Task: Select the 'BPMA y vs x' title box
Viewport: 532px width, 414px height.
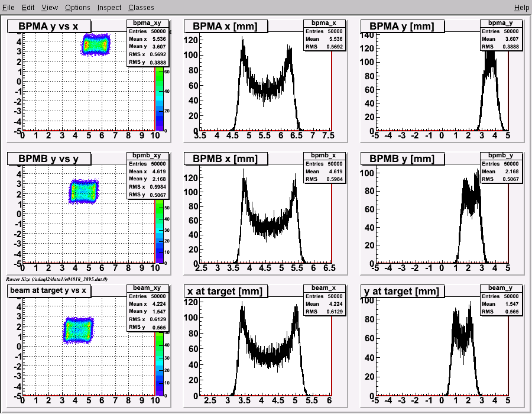Action: [49, 26]
